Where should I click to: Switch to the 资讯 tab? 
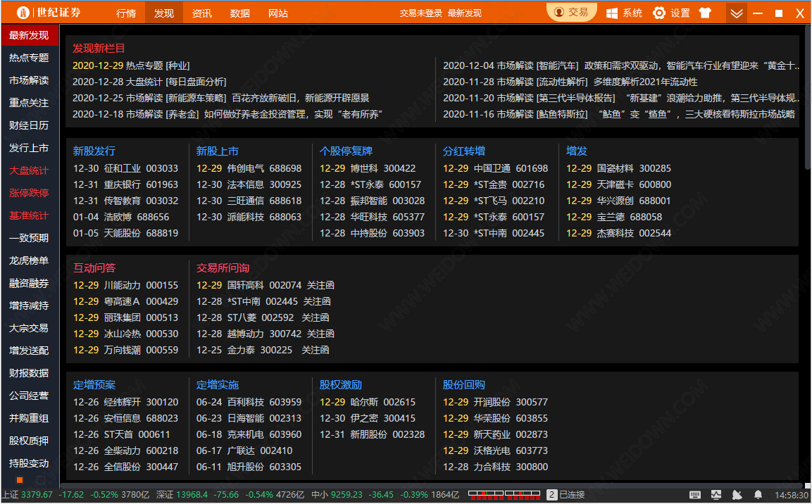202,13
